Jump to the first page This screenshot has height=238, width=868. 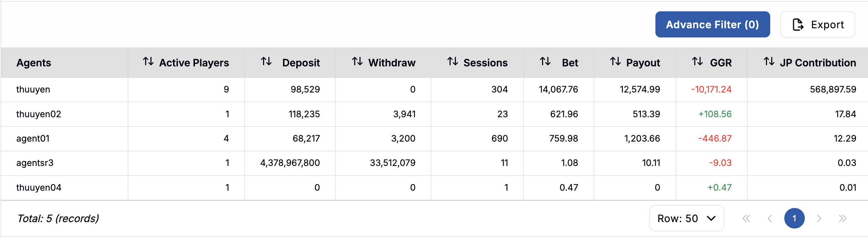tap(747, 218)
